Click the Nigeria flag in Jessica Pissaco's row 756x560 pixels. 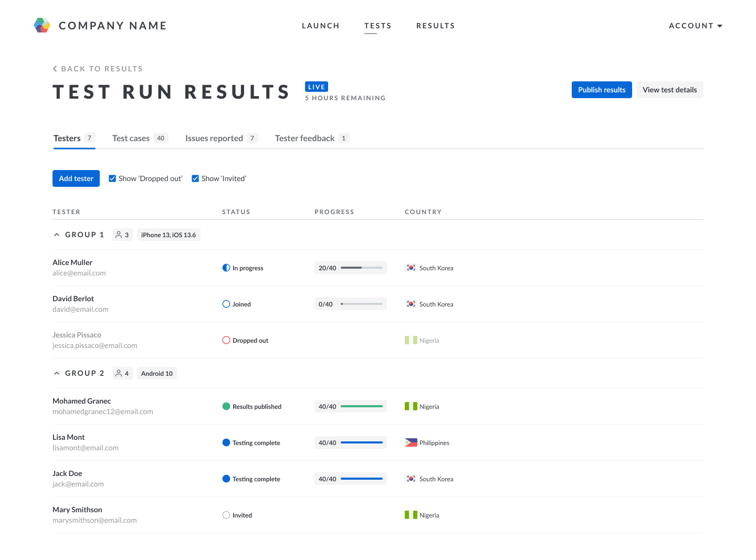411,340
